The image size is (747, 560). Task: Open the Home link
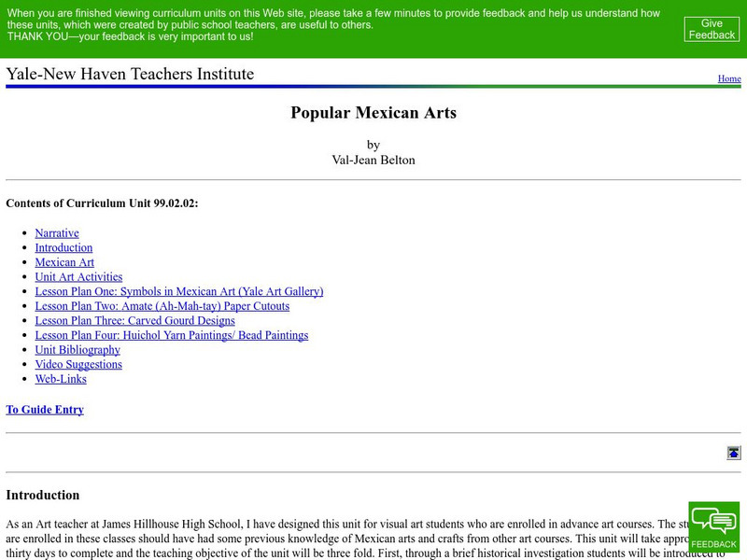click(727, 79)
